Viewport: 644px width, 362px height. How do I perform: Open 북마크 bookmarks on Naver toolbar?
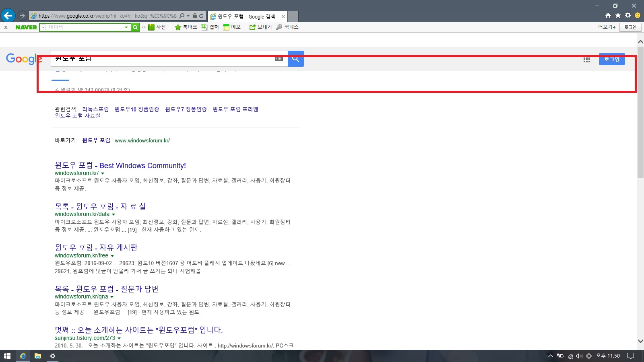(x=186, y=27)
